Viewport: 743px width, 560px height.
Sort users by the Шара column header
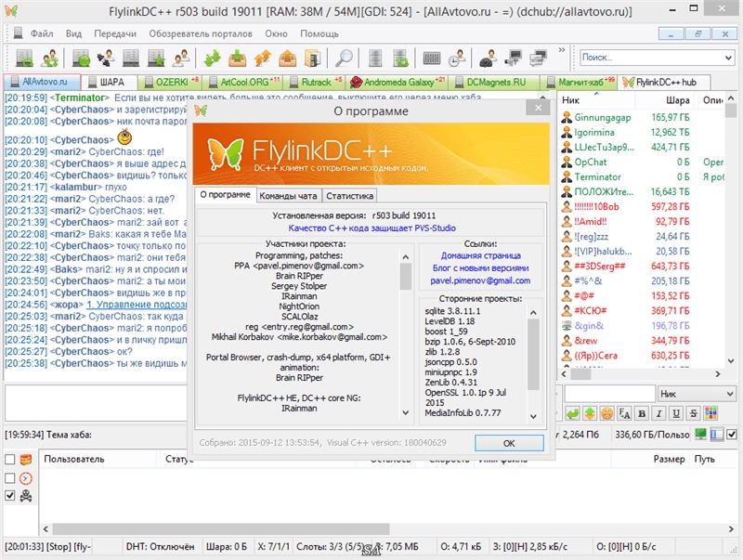(665, 100)
